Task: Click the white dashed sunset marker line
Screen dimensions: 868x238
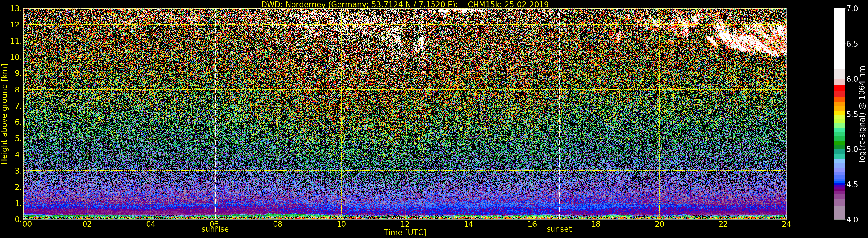Action: [x=559, y=114]
